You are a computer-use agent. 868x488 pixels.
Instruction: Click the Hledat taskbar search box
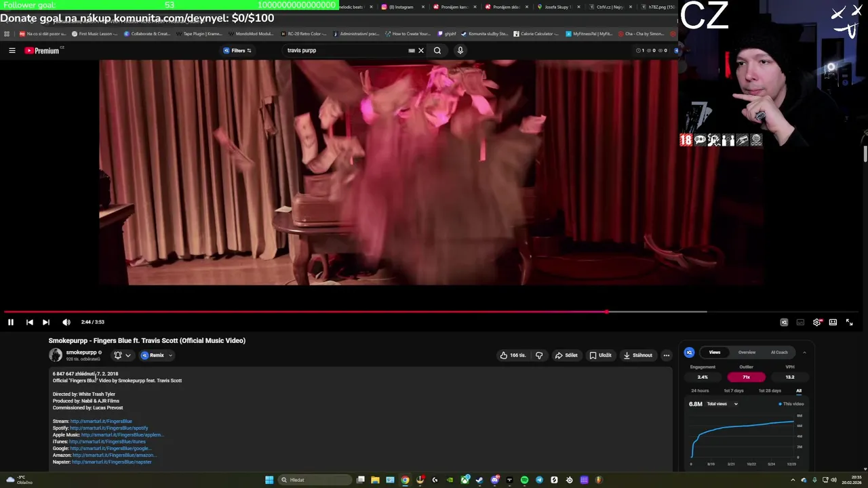[313, 480]
